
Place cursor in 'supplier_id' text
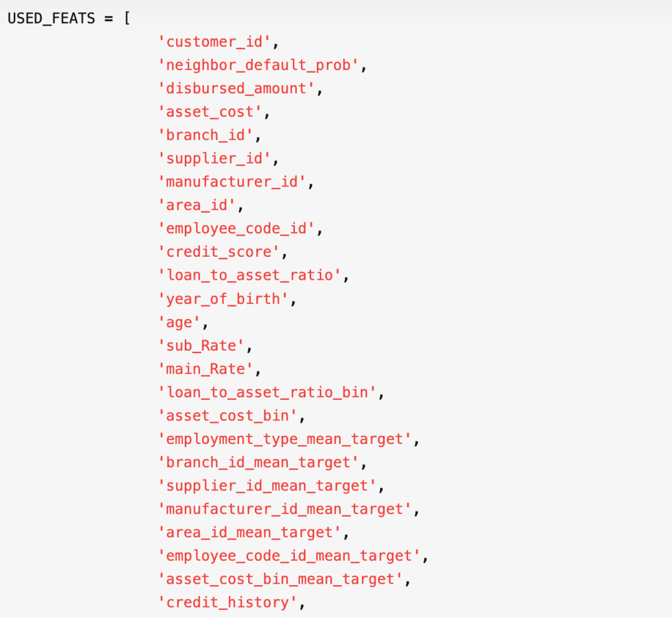[x=214, y=159]
